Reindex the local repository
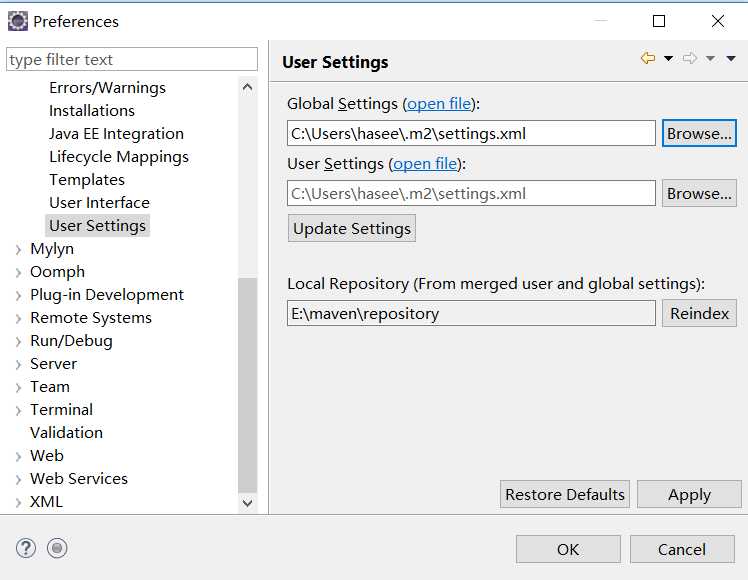This screenshot has width=748, height=580. pos(699,313)
